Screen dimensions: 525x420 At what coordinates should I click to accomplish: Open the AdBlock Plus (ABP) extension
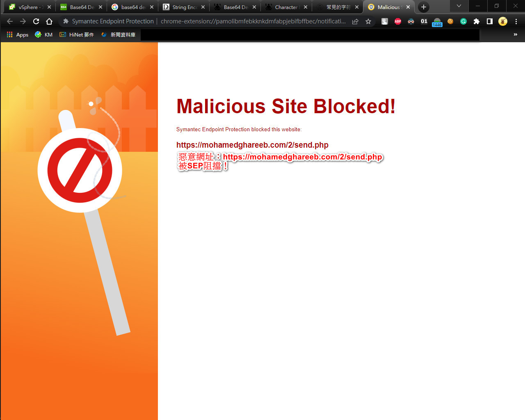pyautogui.click(x=398, y=21)
